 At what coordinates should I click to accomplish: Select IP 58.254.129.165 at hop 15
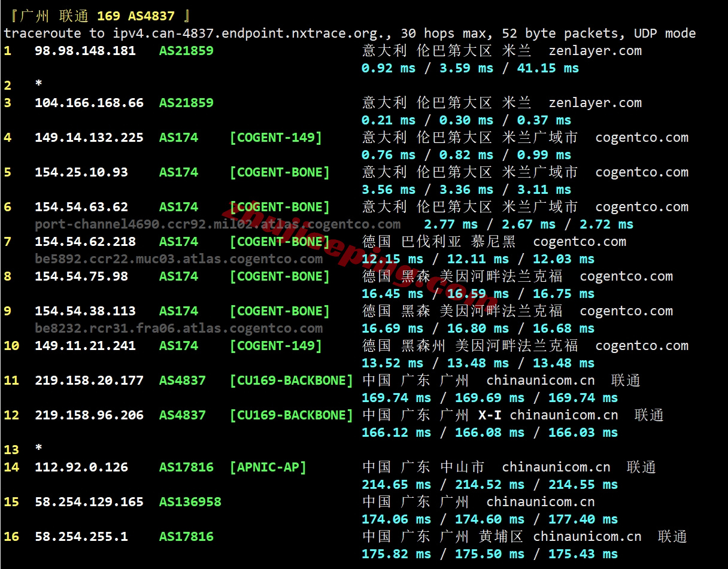pos(89,502)
